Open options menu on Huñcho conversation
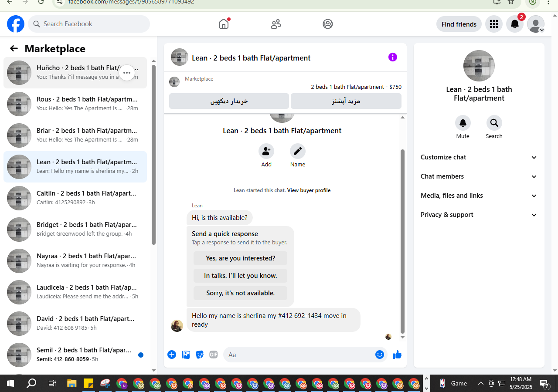This screenshot has height=392, width=558. tap(127, 72)
